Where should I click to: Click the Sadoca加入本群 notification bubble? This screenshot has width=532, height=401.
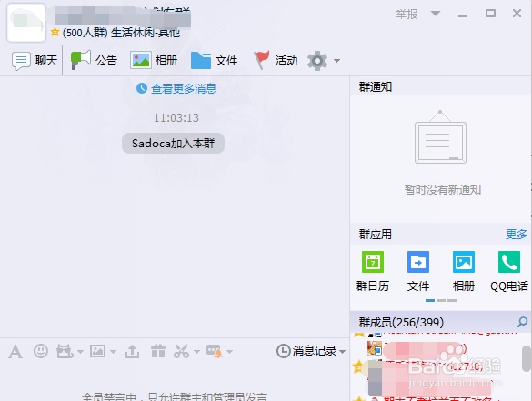pos(173,143)
